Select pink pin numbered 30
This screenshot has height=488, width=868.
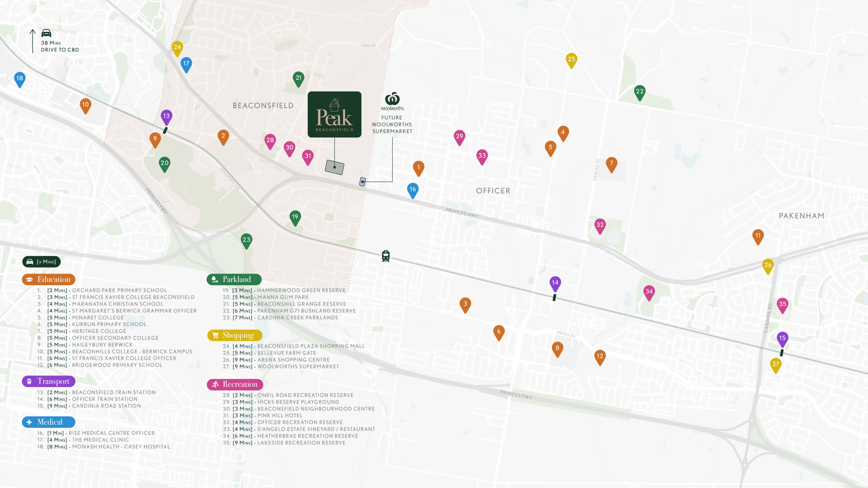tap(289, 149)
